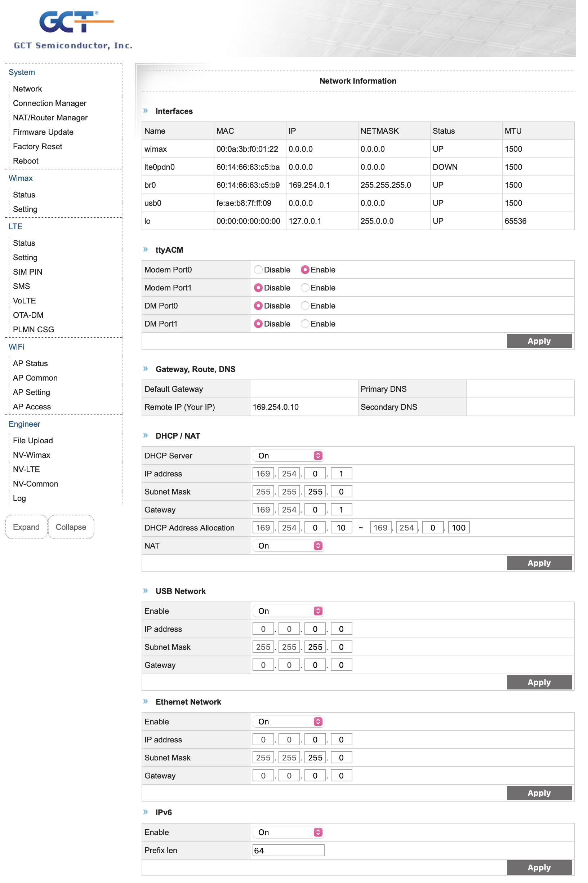Click the double-arrow icon beside ttyACM heading

click(146, 249)
